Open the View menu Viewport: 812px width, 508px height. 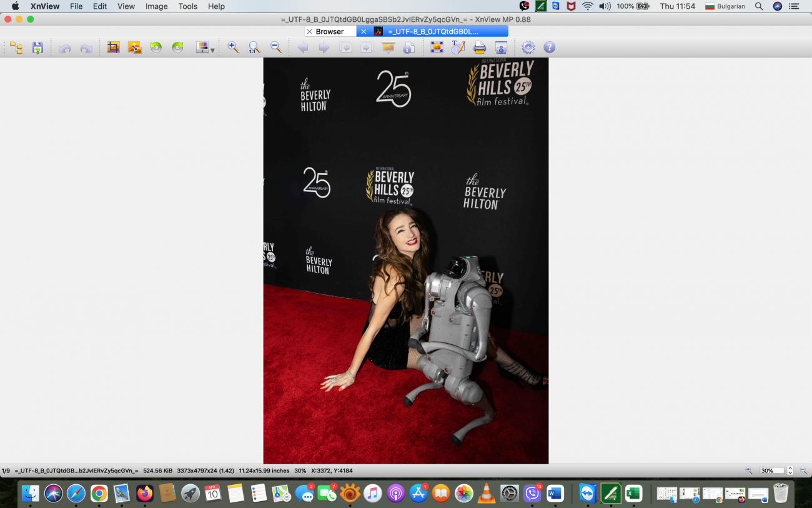[126, 6]
